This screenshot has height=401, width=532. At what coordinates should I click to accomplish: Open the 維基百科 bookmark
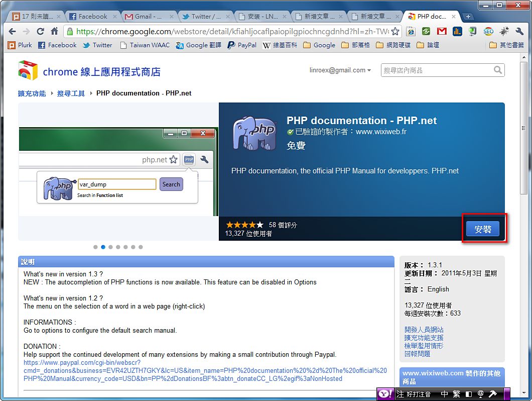(280, 45)
